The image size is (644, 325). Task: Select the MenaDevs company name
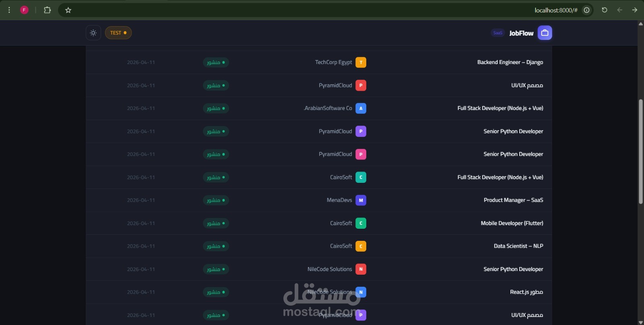(x=339, y=200)
